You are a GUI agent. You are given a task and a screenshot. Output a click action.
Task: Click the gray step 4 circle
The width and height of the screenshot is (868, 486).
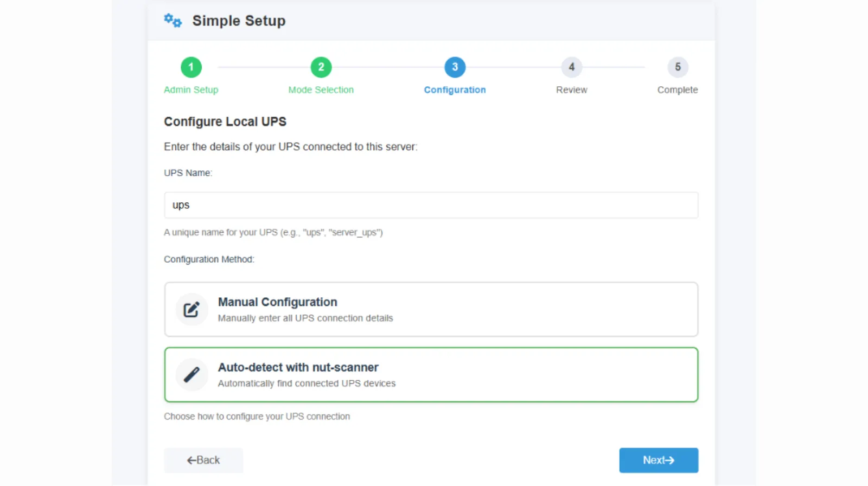571,67
